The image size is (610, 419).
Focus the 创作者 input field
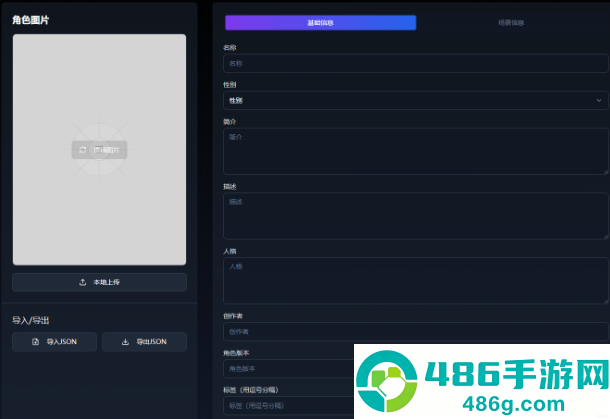pyautogui.click(x=415, y=332)
